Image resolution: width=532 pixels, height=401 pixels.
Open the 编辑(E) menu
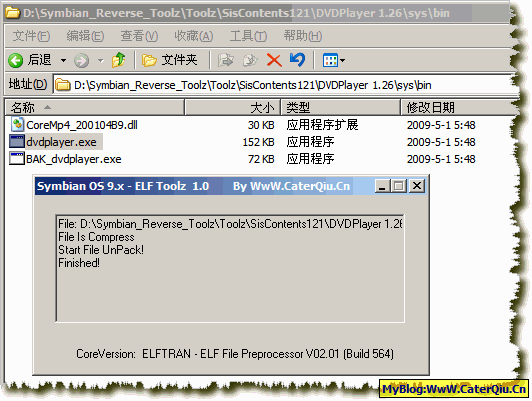[85, 36]
